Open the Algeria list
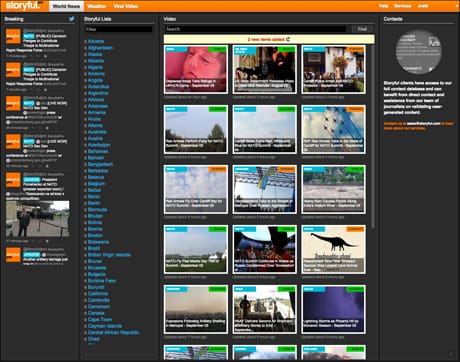 click(95, 67)
